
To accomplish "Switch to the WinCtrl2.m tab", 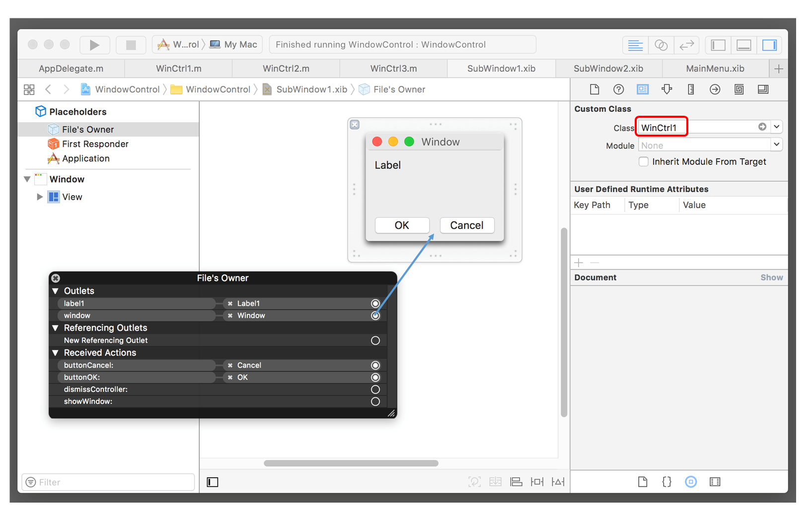I will (x=286, y=69).
